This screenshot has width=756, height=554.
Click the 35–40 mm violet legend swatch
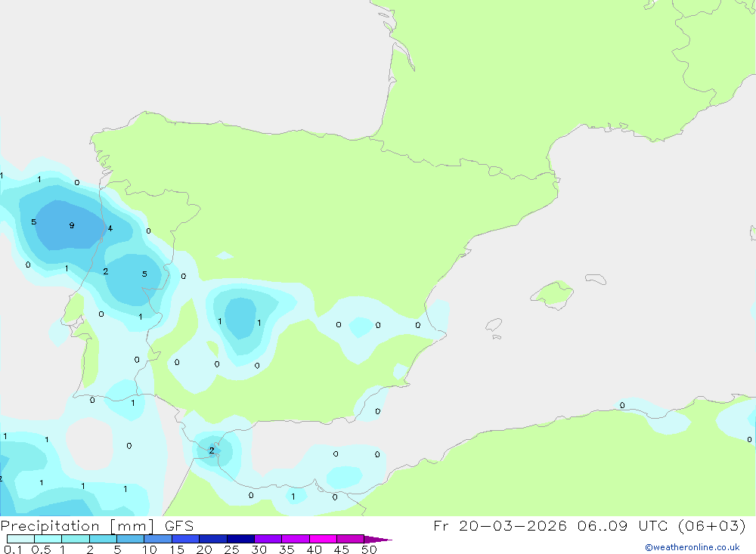tap(296, 539)
